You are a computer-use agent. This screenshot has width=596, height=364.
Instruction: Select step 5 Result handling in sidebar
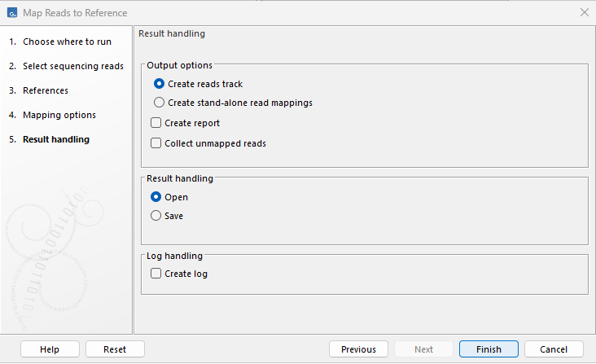tap(50, 139)
